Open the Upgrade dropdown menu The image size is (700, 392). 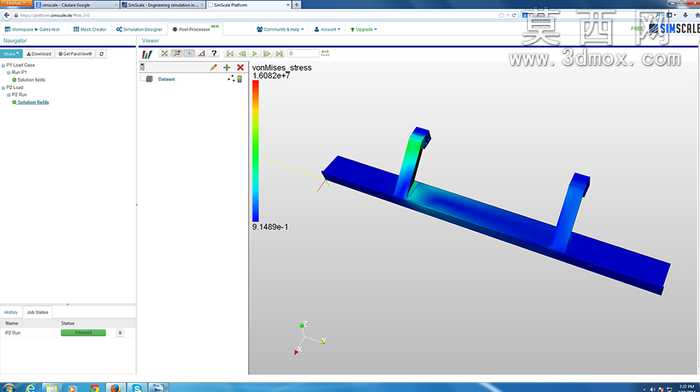click(x=364, y=29)
